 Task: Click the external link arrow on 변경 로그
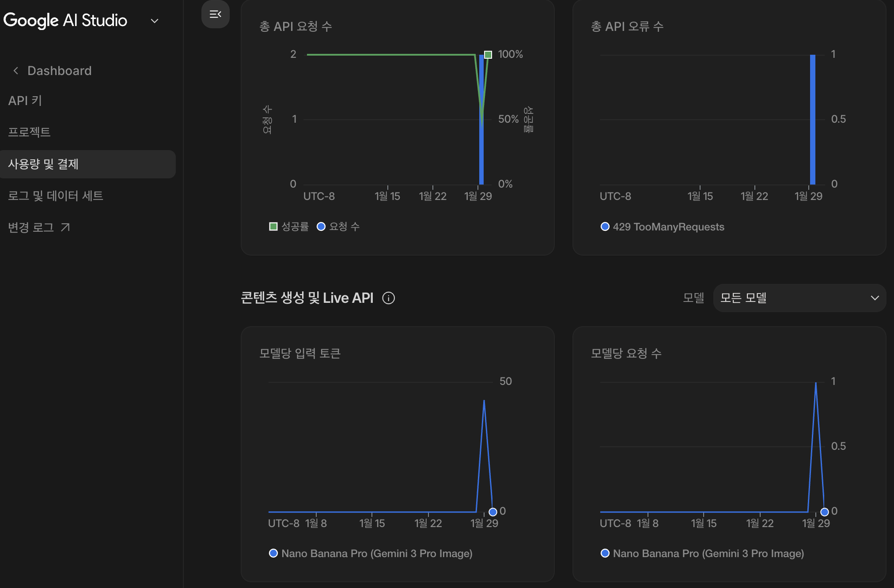(x=65, y=227)
